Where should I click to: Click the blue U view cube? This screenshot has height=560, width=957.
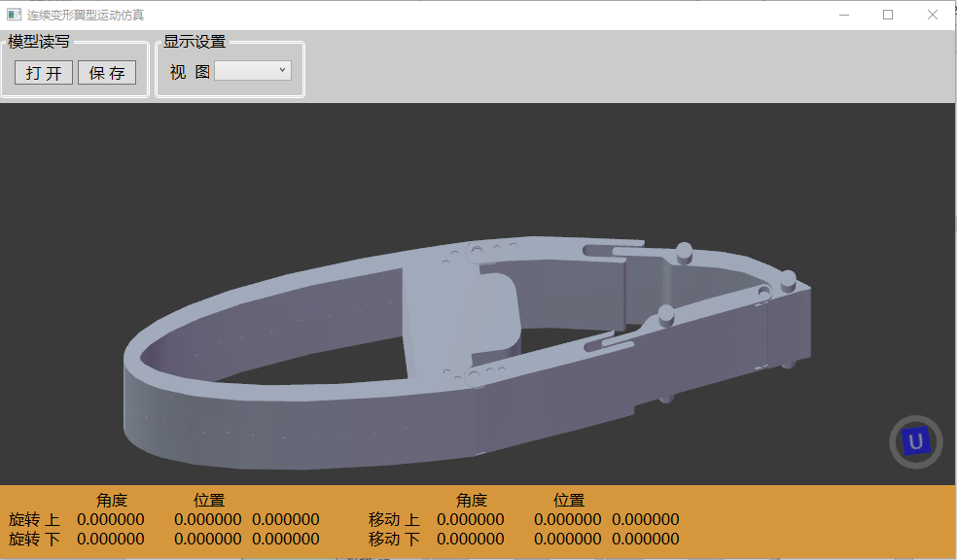tap(915, 442)
